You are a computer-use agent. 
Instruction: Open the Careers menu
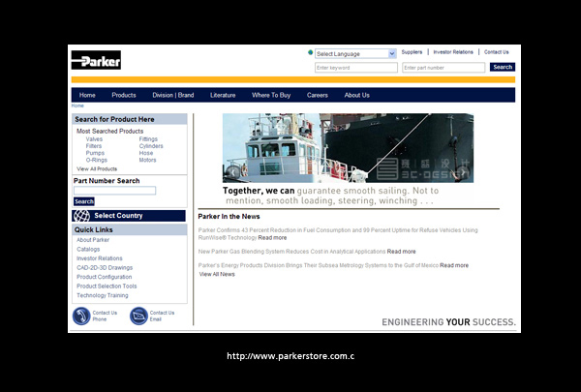(x=318, y=95)
